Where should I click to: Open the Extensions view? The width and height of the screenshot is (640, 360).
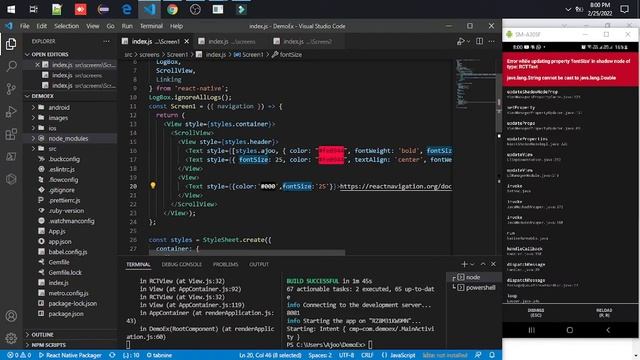(11, 134)
